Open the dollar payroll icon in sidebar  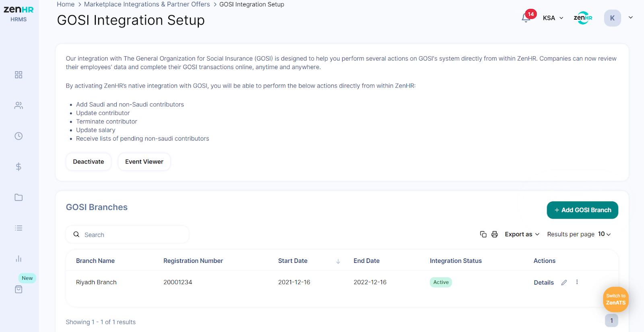[19, 166]
